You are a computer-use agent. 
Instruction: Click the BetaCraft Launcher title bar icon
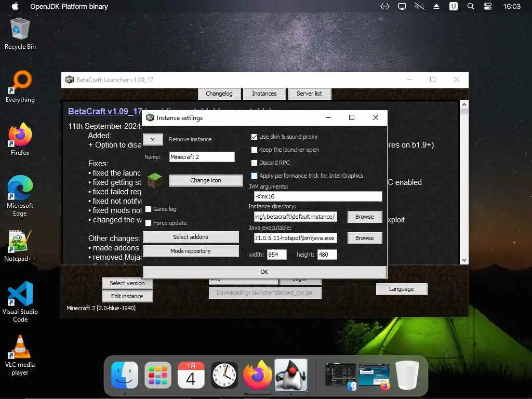pyautogui.click(x=70, y=79)
